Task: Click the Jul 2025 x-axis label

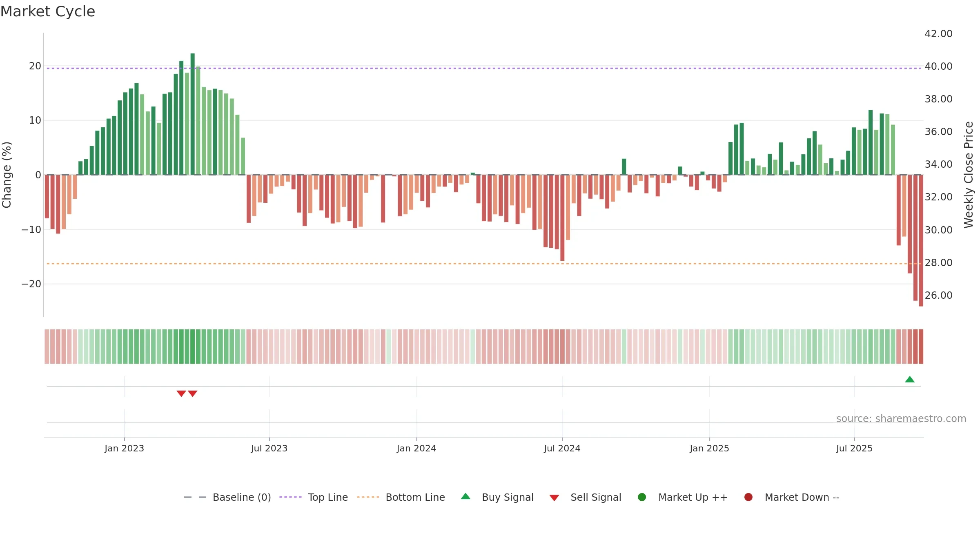Action: click(x=854, y=449)
